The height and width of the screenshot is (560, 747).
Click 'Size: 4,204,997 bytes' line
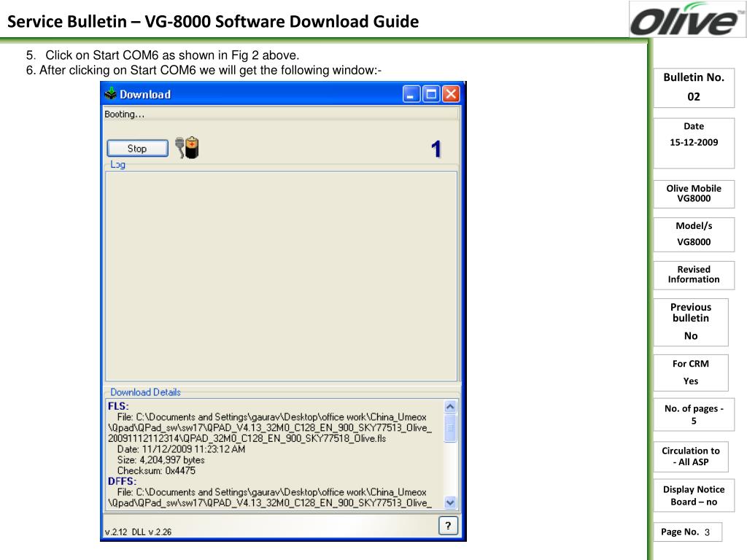pos(160,460)
